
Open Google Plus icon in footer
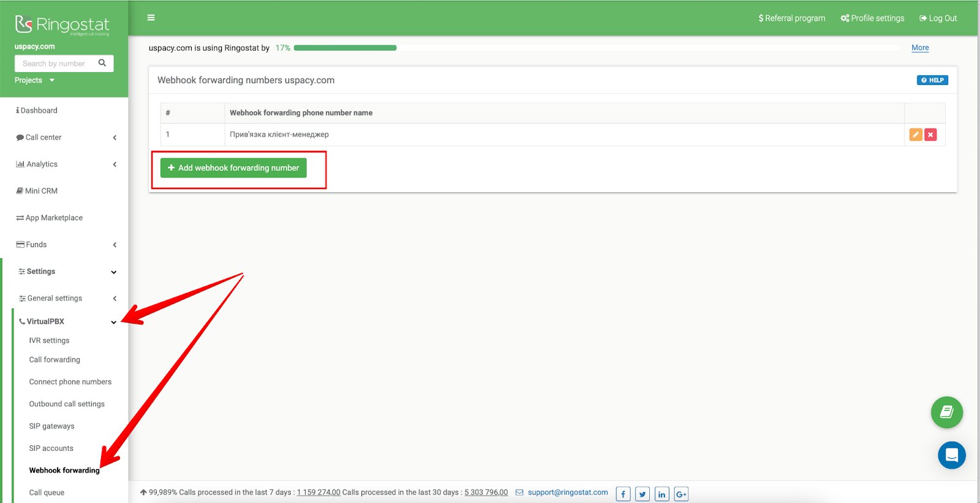(x=681, y=494)
